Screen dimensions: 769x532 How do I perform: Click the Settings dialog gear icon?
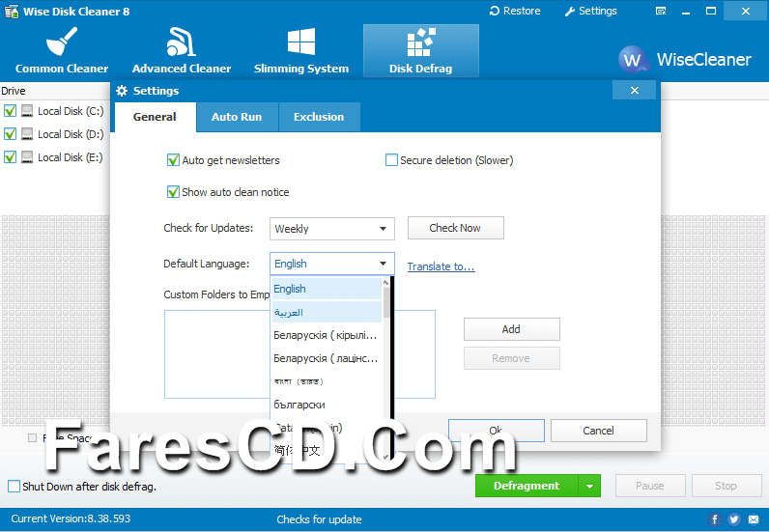point(121,91)
